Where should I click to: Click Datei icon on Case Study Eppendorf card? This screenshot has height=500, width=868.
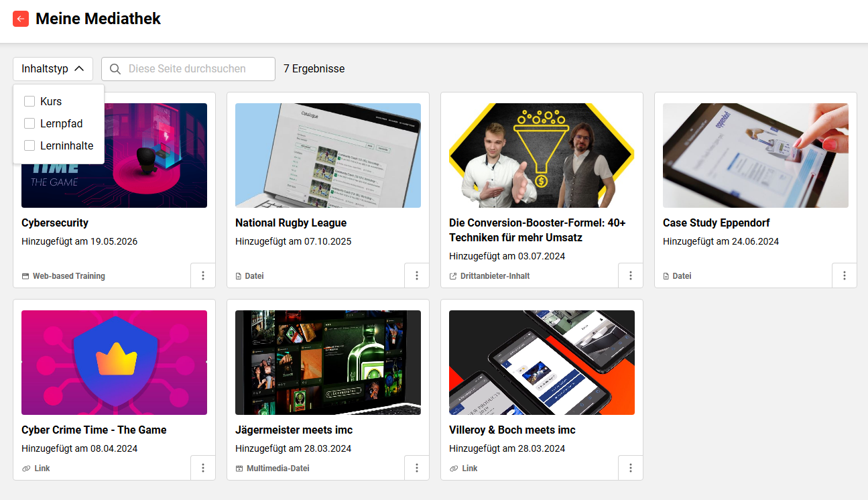[666, 276]
